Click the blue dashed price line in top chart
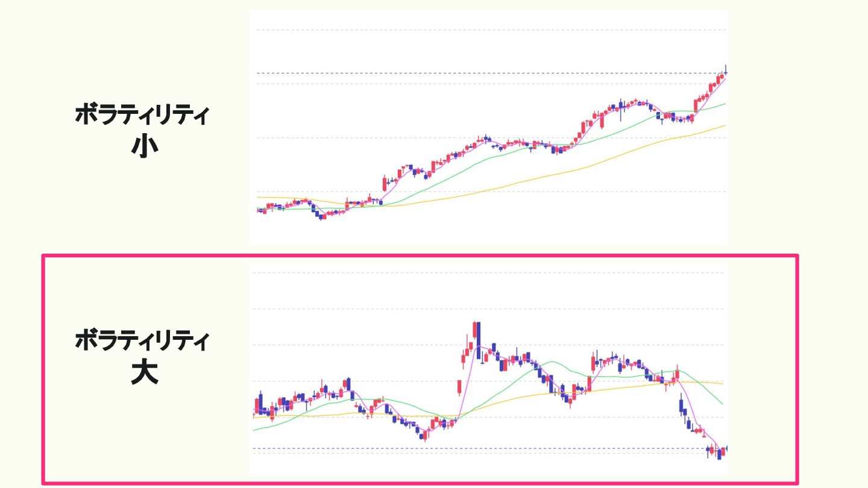 pos(422,74)
